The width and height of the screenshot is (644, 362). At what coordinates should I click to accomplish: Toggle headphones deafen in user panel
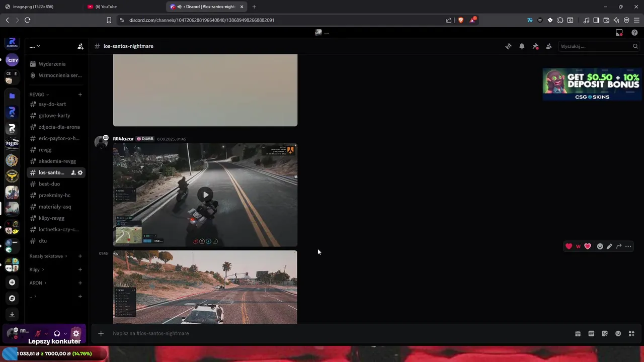coord(57,333)
